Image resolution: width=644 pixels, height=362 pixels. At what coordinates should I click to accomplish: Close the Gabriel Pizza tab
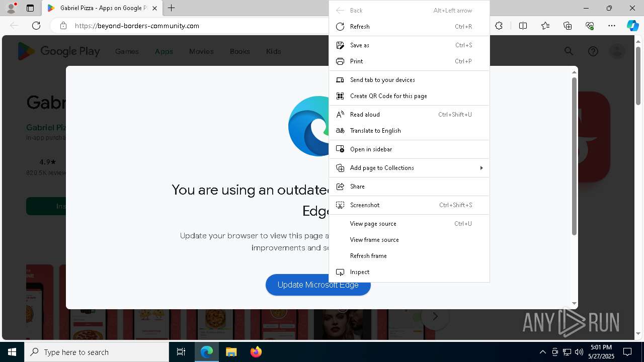[154, 8]
